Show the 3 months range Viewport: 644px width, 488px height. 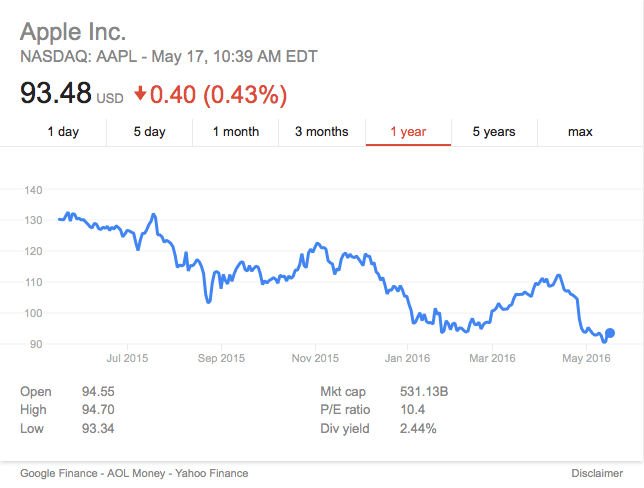point(321,132)
